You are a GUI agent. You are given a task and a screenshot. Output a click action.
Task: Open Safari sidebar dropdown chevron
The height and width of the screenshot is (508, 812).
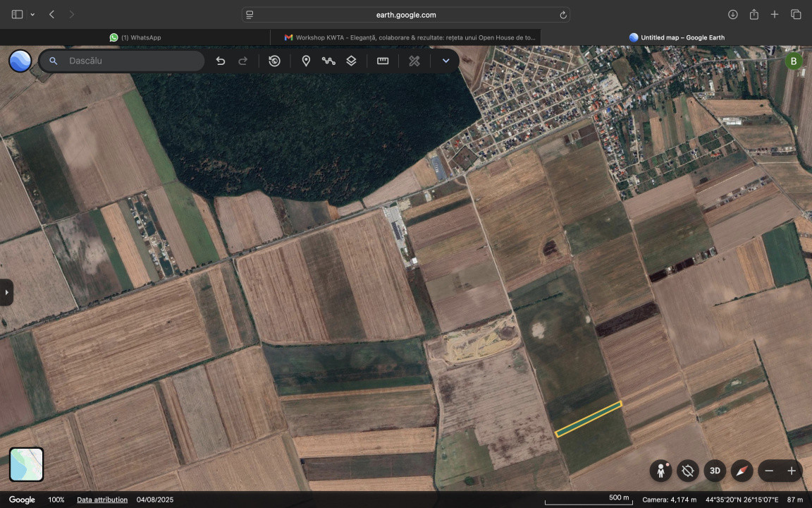(x=32, y=15)
